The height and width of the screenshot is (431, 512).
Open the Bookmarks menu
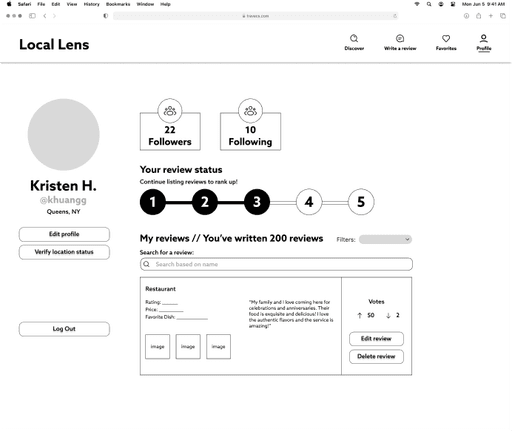(118, 4)
